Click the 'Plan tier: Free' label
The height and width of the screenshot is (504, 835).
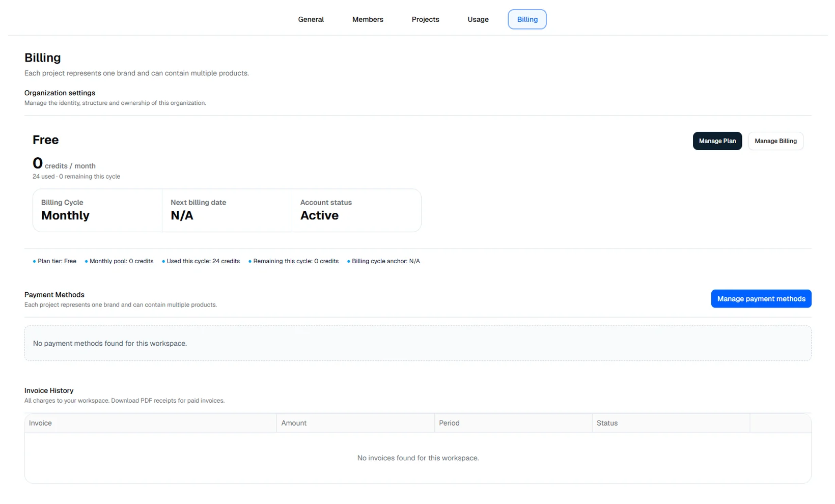[x=57, y=261]
